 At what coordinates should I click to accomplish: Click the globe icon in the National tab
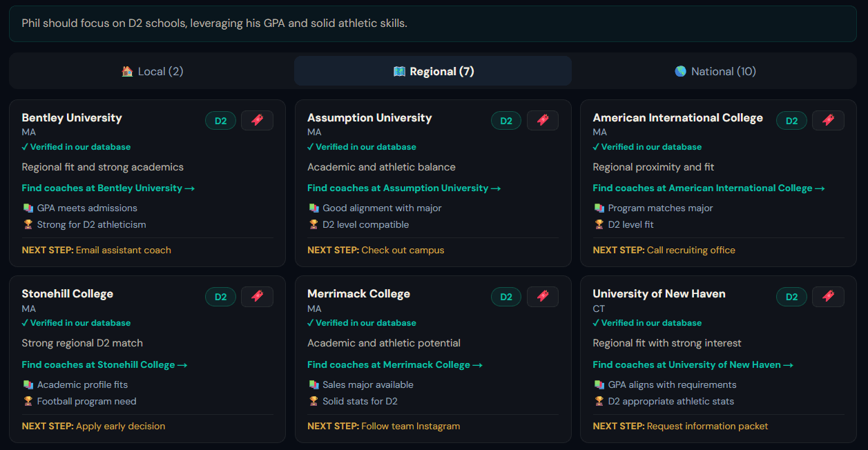click(x=680, y=71)
